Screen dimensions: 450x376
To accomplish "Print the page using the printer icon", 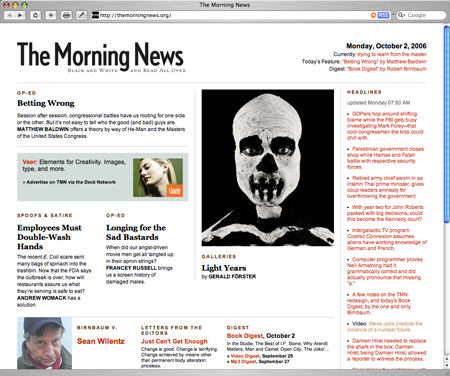I will 66,15.
